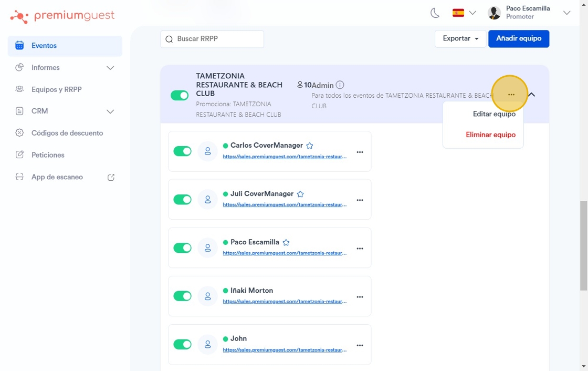
Task: Toggle dark mode moon icon
Action: click(435, 13)
